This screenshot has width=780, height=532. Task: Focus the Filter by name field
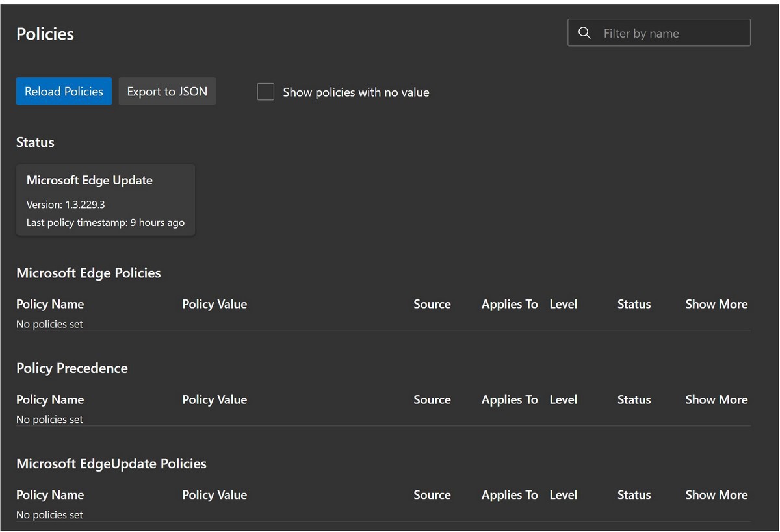pos(659,33)
